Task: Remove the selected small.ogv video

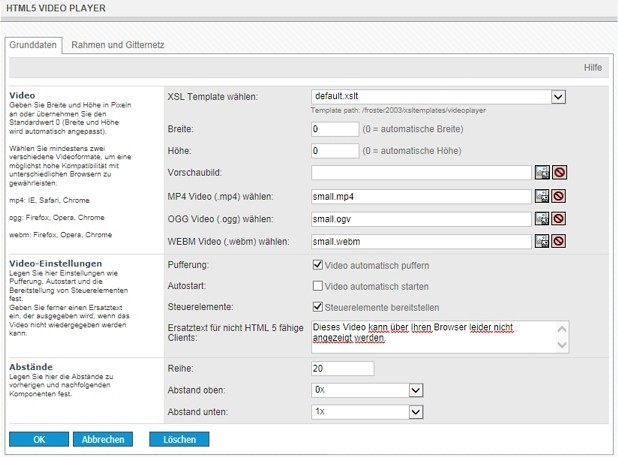Action: point(558,219)
